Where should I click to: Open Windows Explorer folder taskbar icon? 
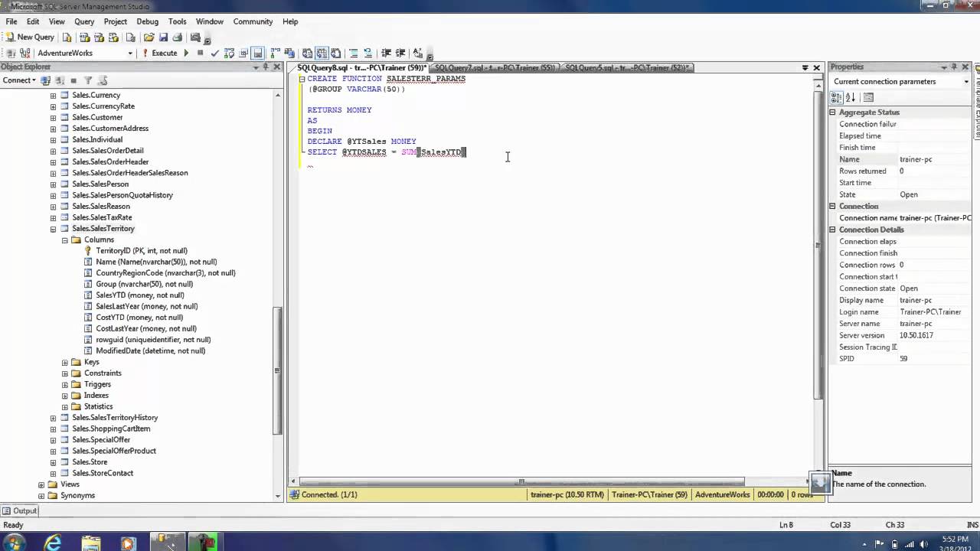(x=90, y=543)
